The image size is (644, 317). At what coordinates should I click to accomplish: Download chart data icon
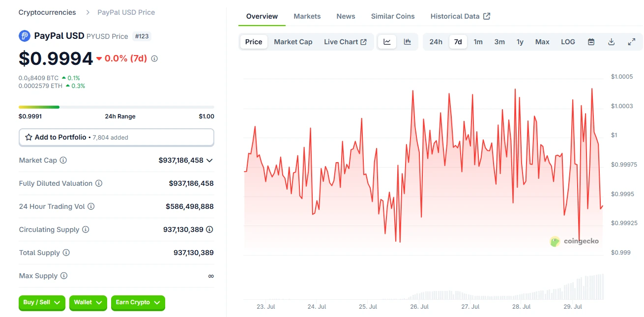pyautogui.click(x=612, y=42)
